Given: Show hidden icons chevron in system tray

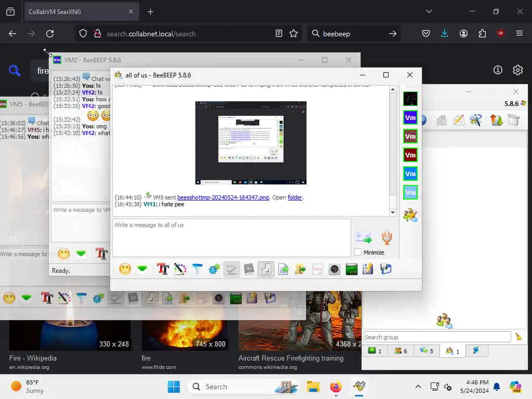Looking at the screenshot, I should [418, 387].
